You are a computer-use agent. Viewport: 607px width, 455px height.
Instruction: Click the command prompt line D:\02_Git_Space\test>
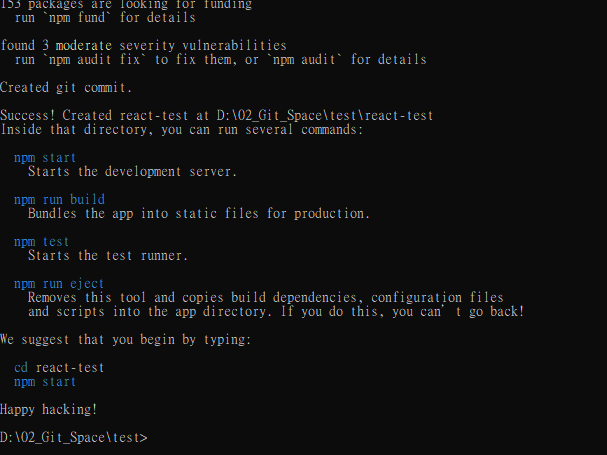tap(74, 438)
